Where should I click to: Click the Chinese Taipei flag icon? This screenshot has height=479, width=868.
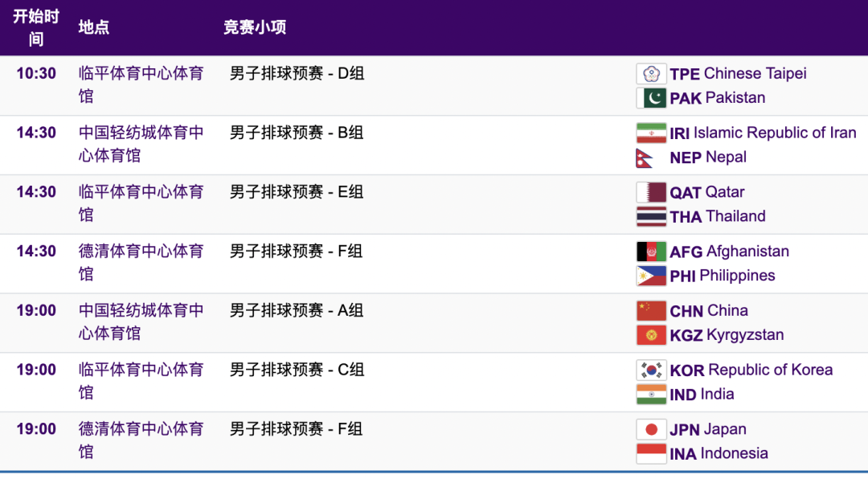click(651, 74)
